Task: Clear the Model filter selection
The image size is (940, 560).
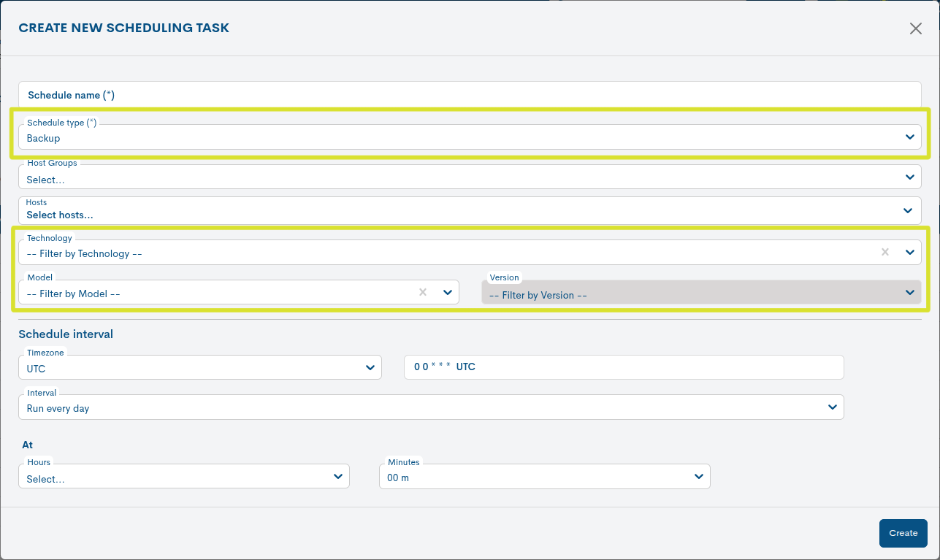Action: tap(422, 291)
